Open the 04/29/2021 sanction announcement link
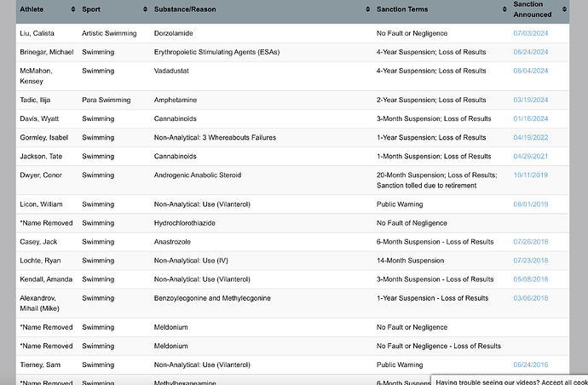 [x=531, y=157]
